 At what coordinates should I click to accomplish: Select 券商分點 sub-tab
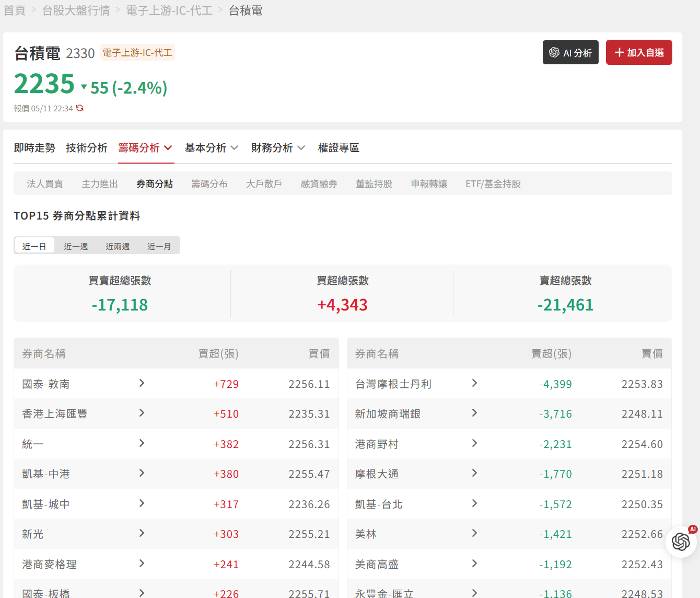point(155,184)
